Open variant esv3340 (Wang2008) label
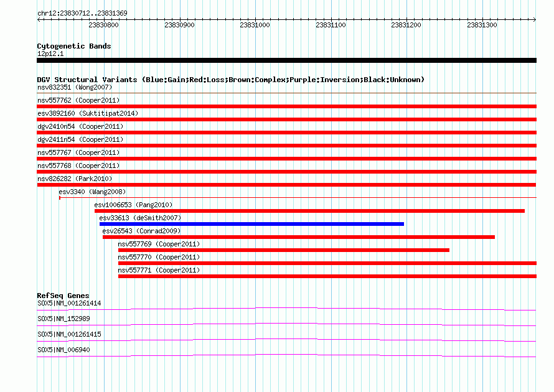This screenshot has height=392, width=554. pos(92,192)
